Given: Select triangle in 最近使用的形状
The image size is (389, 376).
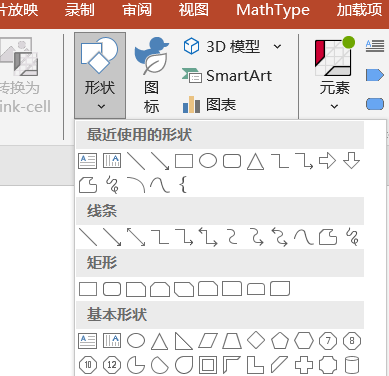Looking at the screenshot, I should pyautogui.click(x=256, y=161).
